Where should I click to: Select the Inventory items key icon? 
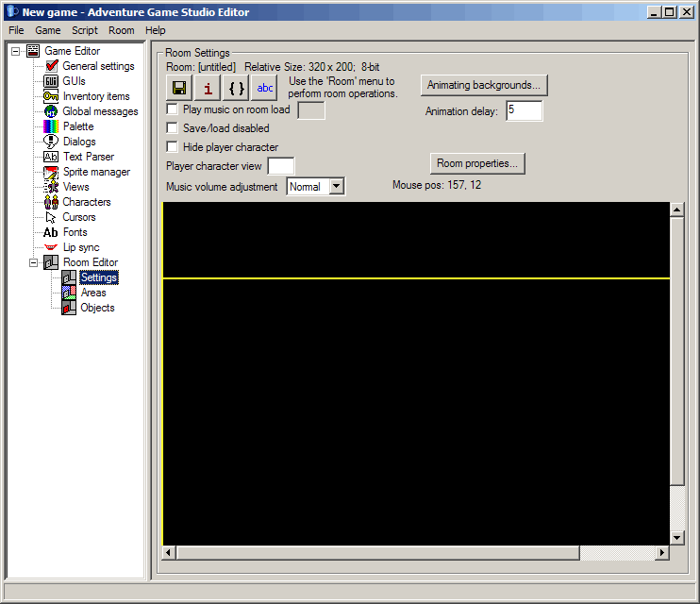51,96
